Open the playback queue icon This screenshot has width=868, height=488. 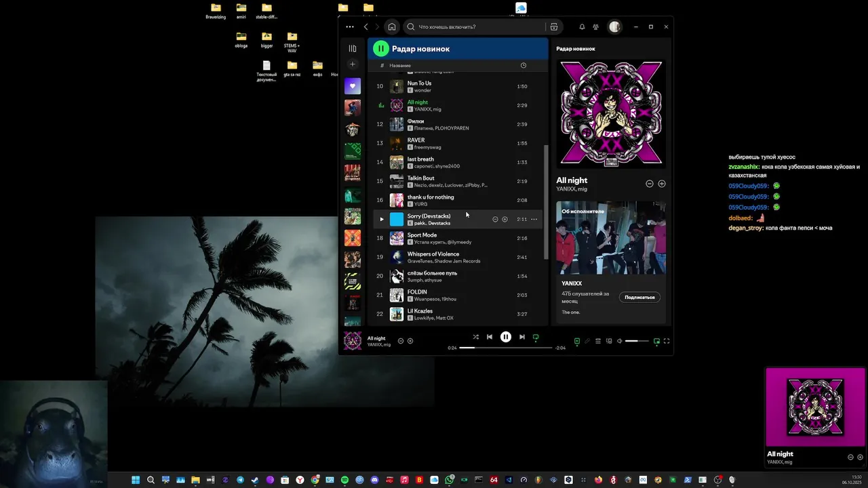pos(598,341)
